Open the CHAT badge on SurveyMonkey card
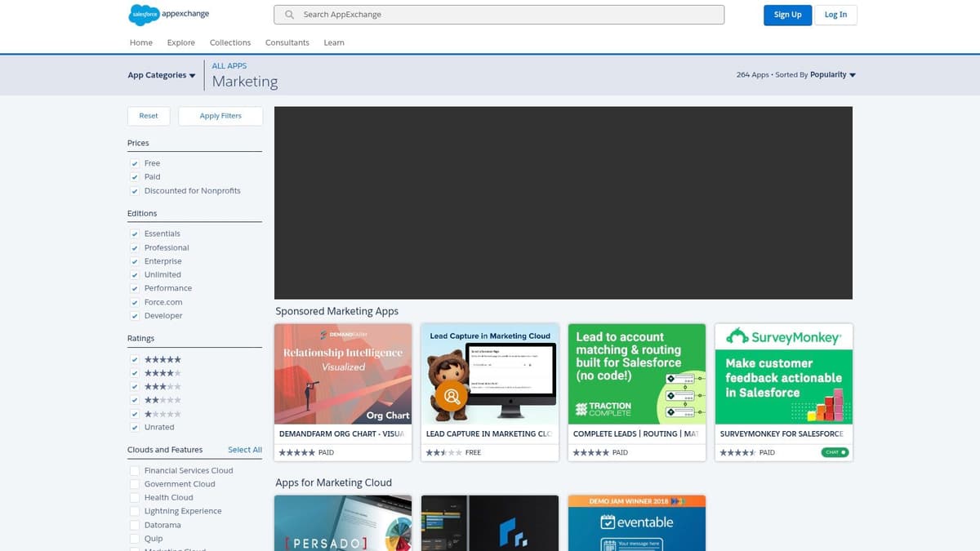 pyautogui.click(x=834, y=451)
